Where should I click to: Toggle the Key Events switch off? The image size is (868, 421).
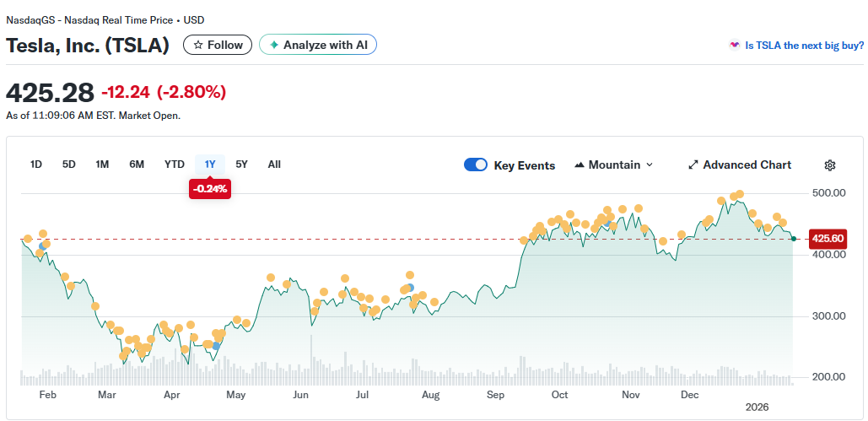click(476, 165)
